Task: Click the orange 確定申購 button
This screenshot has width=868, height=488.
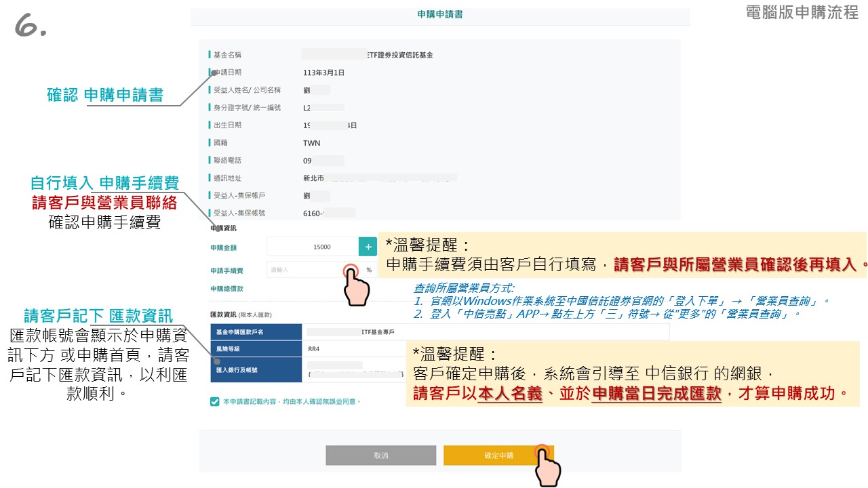Action: pyautogui.click(x=498, y=455)
